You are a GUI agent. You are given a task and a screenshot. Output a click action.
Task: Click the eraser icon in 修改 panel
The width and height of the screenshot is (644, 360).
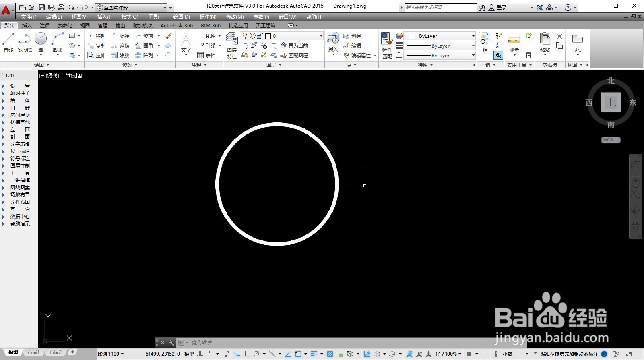click(169, 36)
